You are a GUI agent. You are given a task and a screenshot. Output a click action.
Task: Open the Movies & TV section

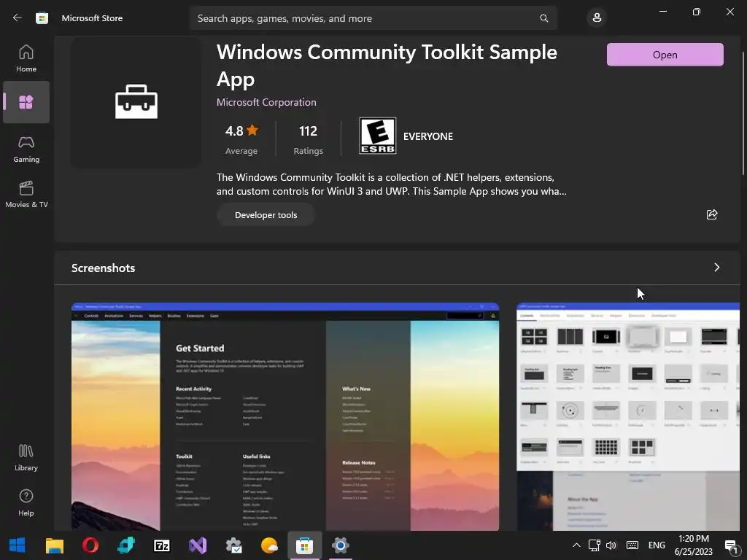point(26,194)
